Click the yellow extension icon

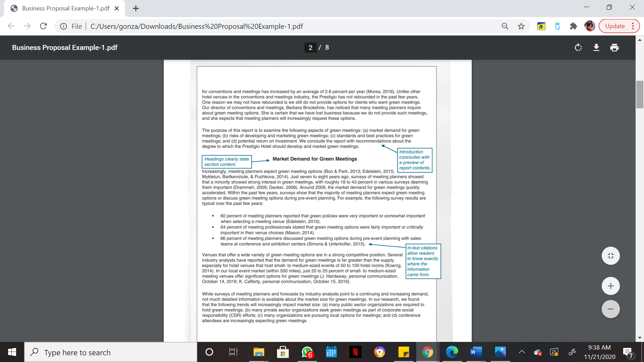(541, 26)
